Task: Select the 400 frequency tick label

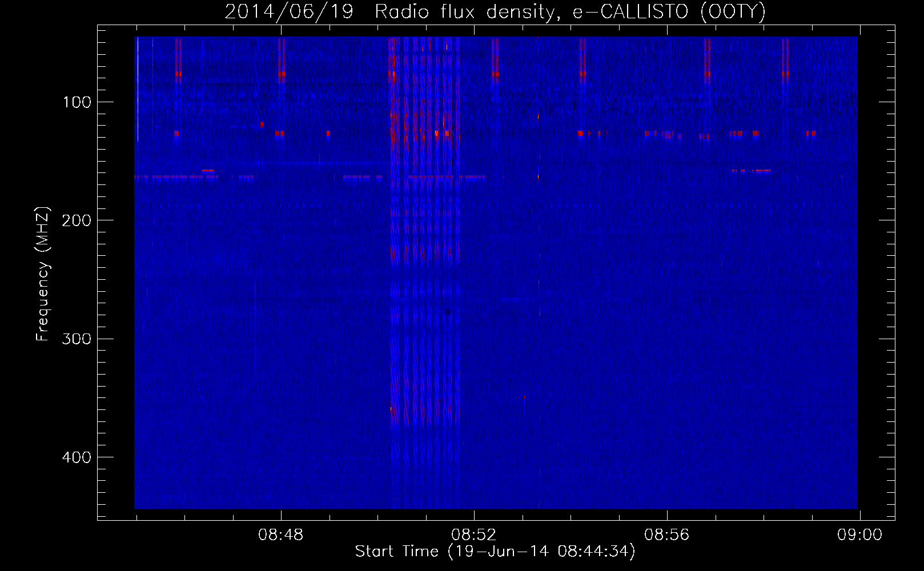Action: [x=76, y=457]
